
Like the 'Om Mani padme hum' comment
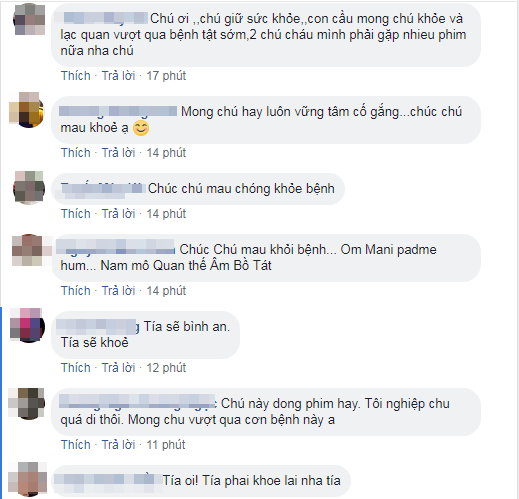[76, 291]
